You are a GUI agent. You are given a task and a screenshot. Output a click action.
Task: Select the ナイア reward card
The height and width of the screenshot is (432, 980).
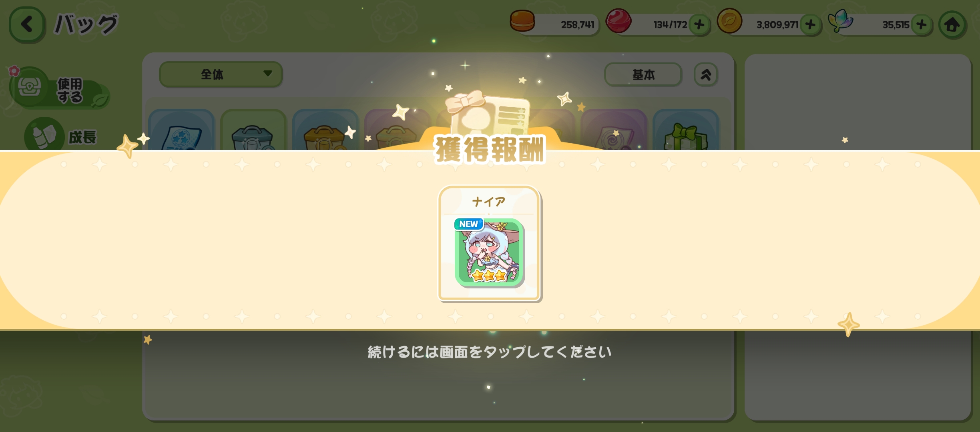[489, 243]
